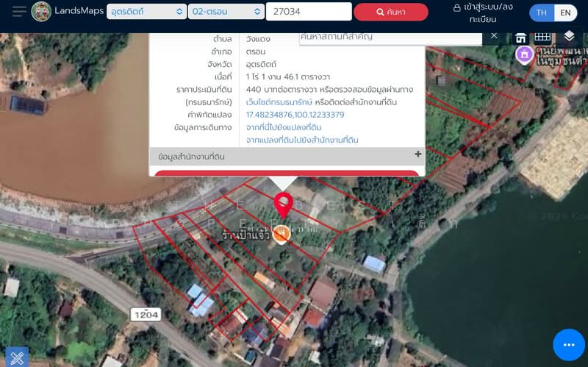Open the map layers icon
Screen dimensions: 588x367
(569, 36)
